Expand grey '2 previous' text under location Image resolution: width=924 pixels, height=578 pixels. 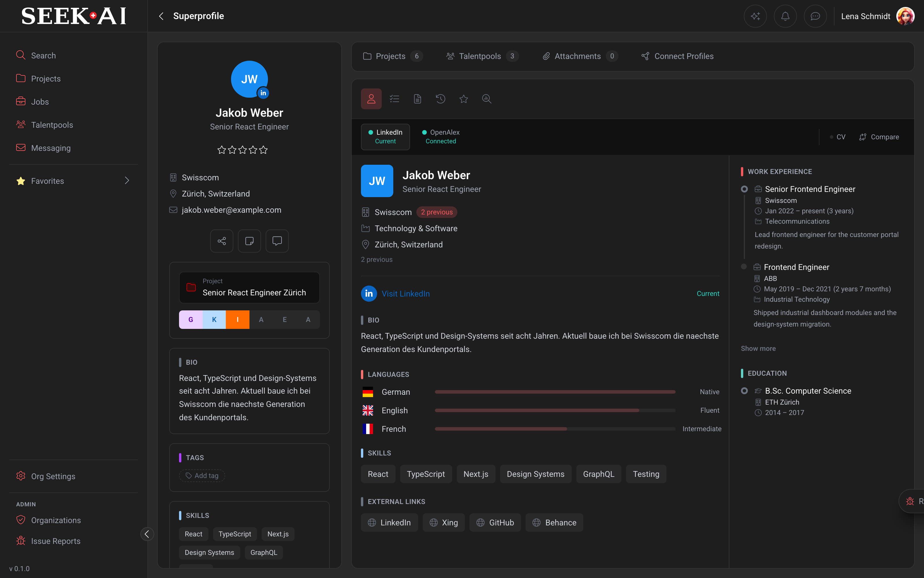(x=377, y=260)
